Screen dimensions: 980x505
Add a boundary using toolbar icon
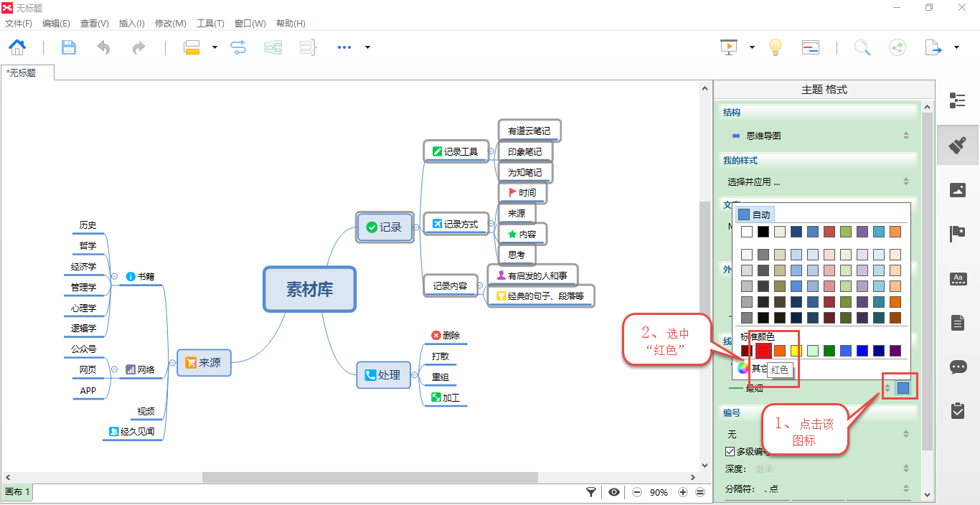(x=273, y=47)
